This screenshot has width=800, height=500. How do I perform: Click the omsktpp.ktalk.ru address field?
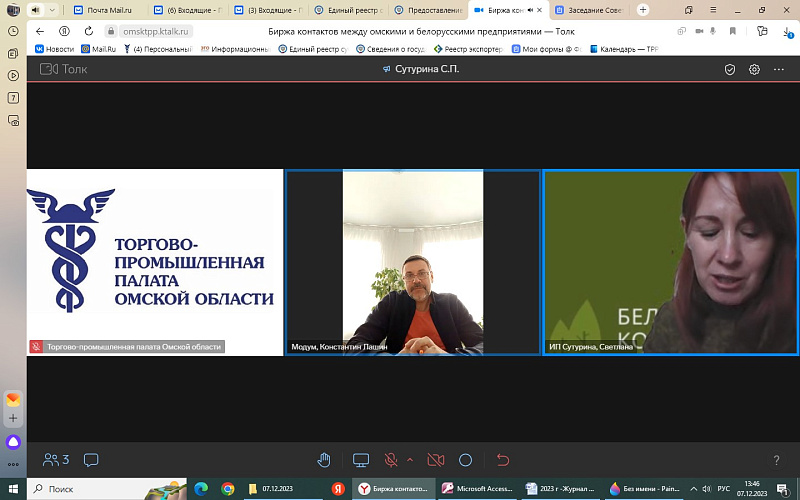[x=156, y=31]
